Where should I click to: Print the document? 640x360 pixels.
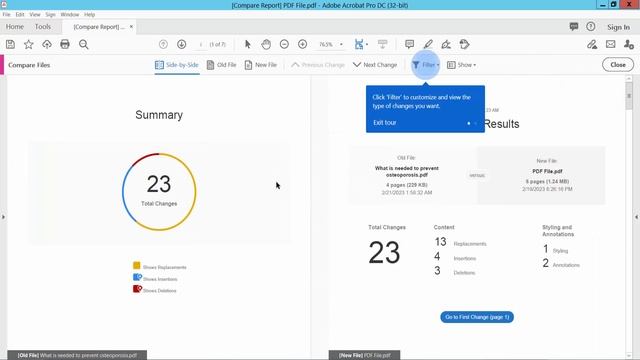point(65,44)
